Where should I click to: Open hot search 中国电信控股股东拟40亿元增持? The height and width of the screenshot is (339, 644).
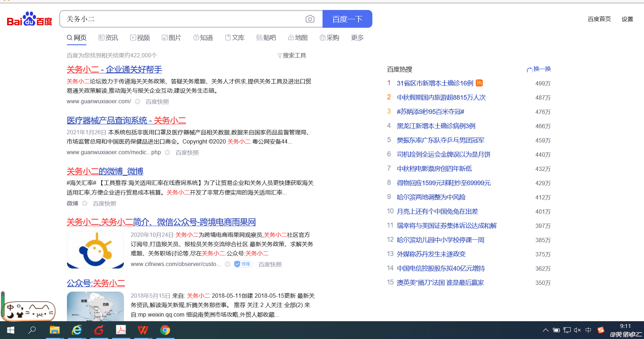tap(441, 268)
